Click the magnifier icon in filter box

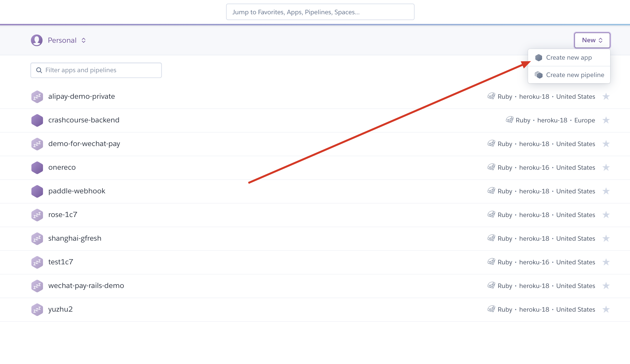pos(39,70)
